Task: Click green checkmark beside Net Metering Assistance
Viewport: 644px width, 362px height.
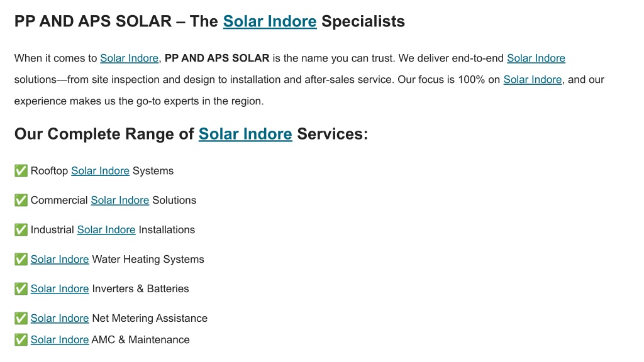Action: 21,319
